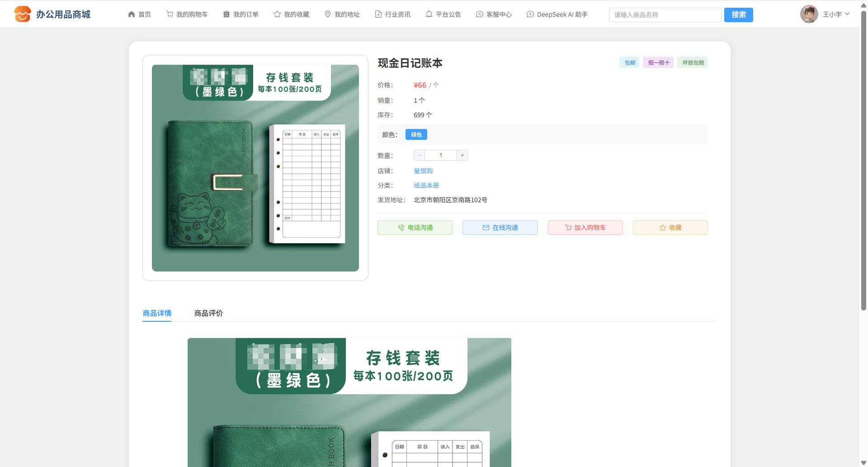Click the 我的订单 orders icon

(226, 14)
